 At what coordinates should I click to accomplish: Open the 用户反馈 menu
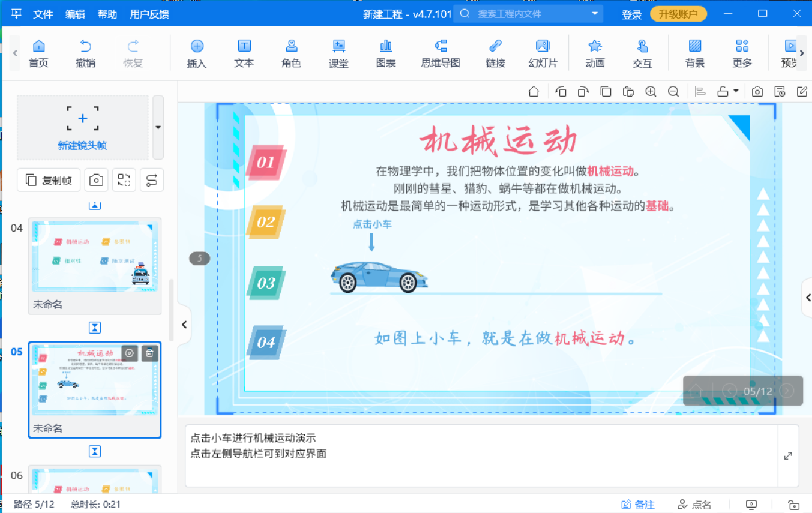click(149, 14)
